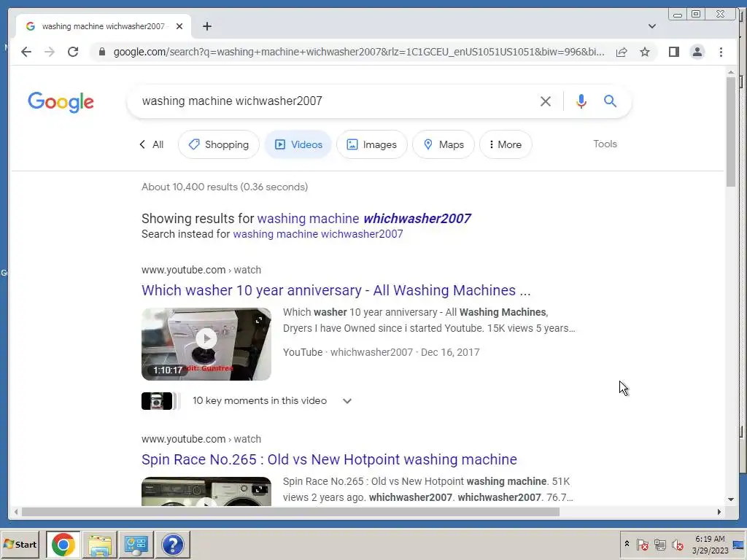Viewport: 747px width, 560px height.
Task: Click vertical scrollbar down arrow
Action: click(731, 499)
